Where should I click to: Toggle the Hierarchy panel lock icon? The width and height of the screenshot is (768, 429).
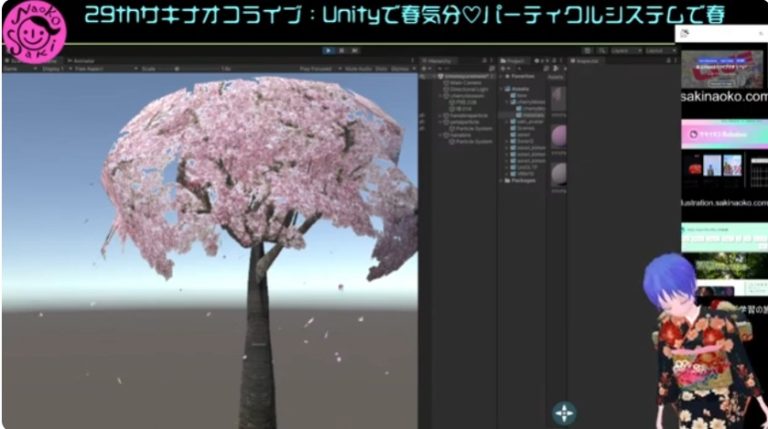coord(484,61)
